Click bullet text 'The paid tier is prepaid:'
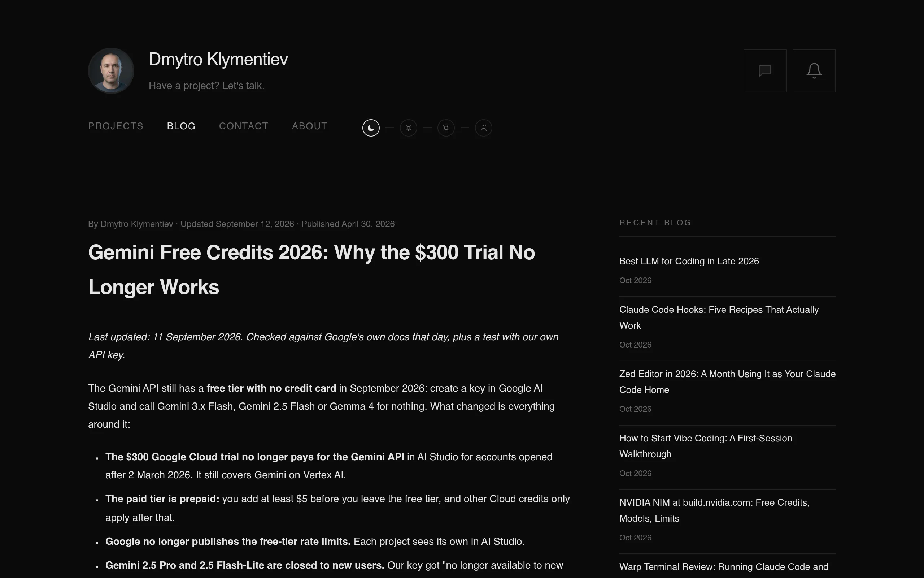The image size is (924, 578). [x=162, y=499]
